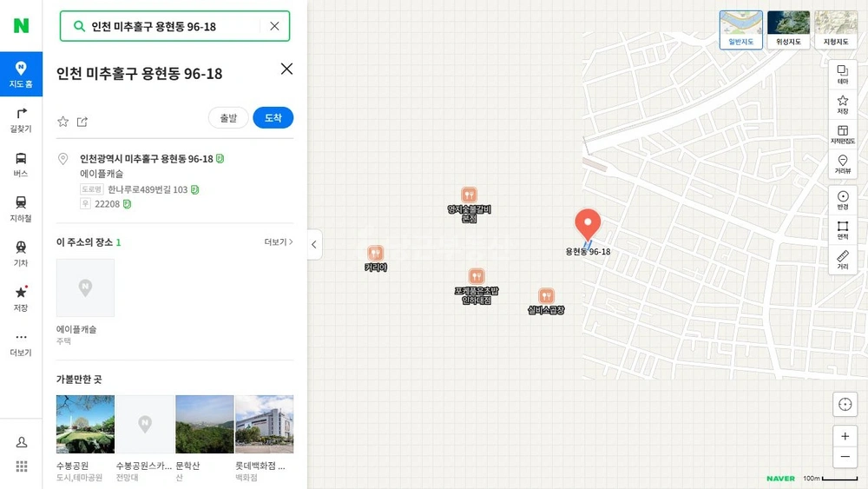Switch to 일반지도 general map

click(741, 30)
